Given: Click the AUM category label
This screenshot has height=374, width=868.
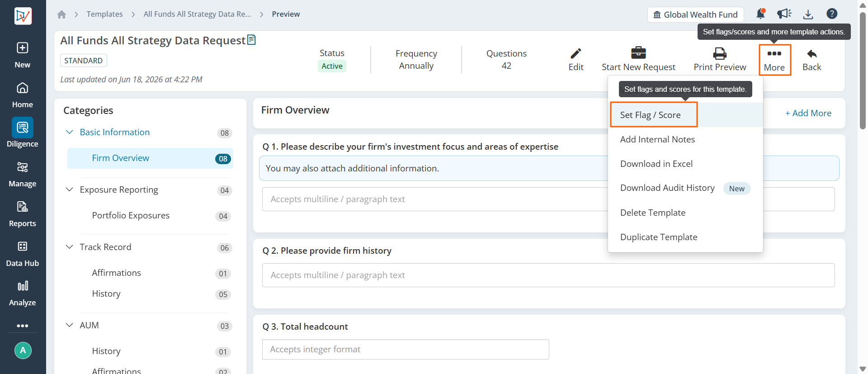Looking at the screenshot, I should pos(89,325).
